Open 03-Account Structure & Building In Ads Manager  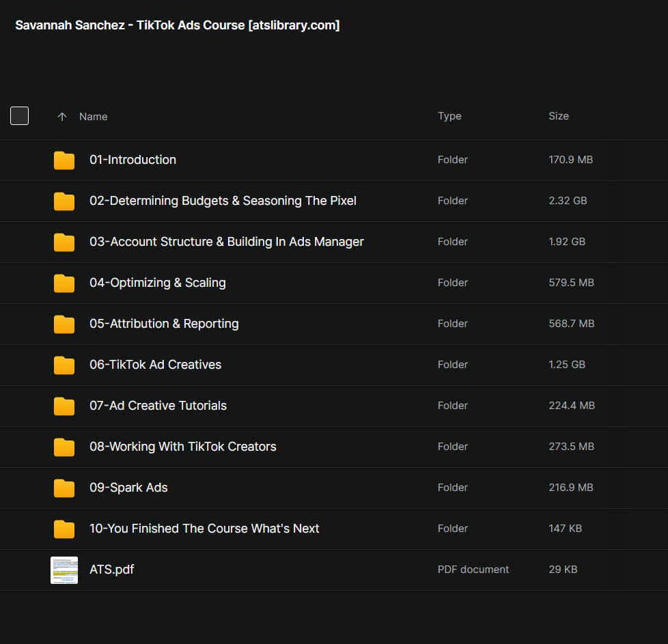(227, 242)
